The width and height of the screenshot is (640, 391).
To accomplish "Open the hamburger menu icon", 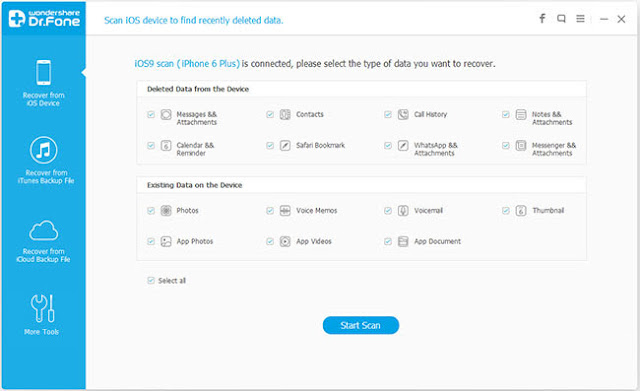I will tap(580, 18).
